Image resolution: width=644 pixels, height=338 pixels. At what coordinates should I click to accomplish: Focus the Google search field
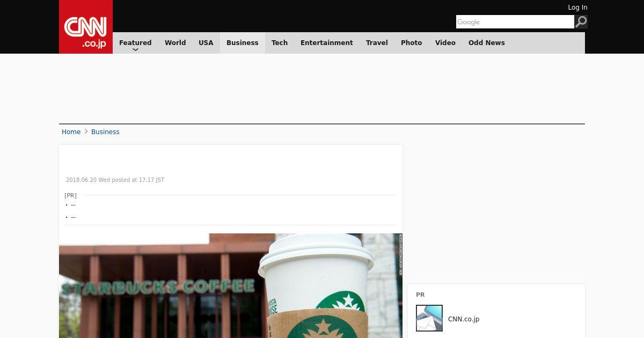click(515, 21)
